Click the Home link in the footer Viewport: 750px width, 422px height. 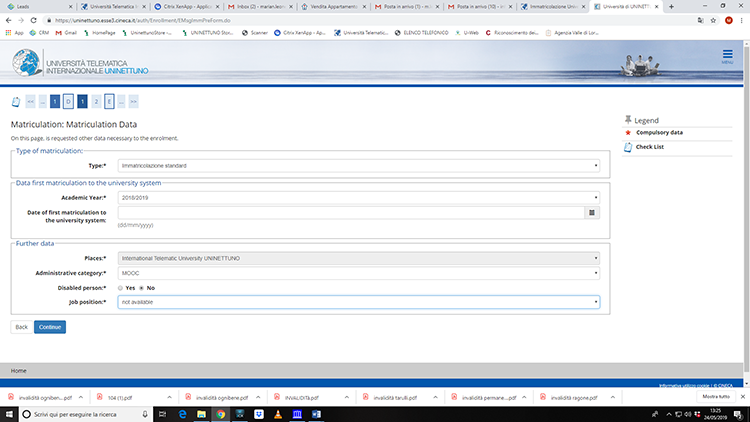coord(19,370)
